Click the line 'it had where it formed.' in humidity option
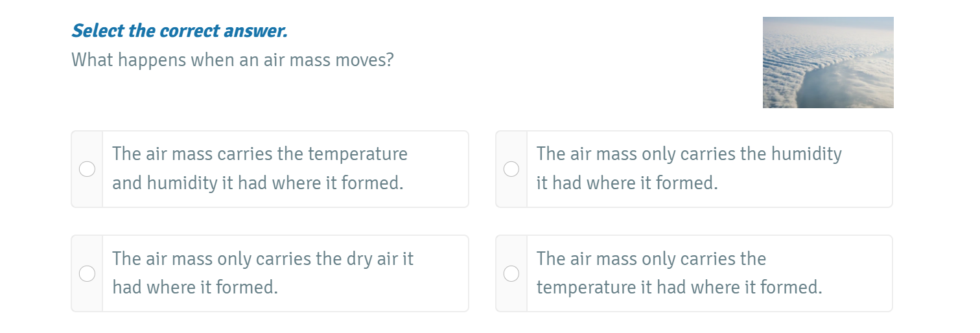Image resolution: width=980 pixels, height=333 pixels. coord(627,183)
